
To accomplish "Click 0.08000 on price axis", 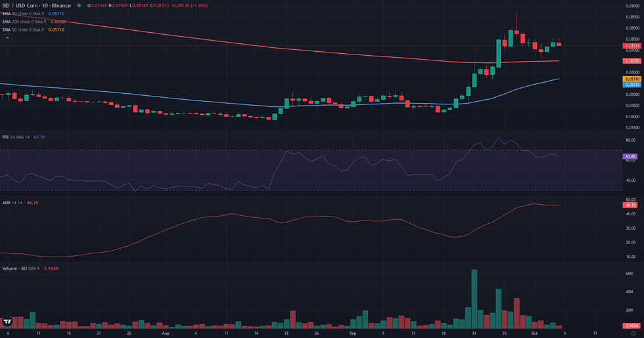I will (x=632, y=28).
